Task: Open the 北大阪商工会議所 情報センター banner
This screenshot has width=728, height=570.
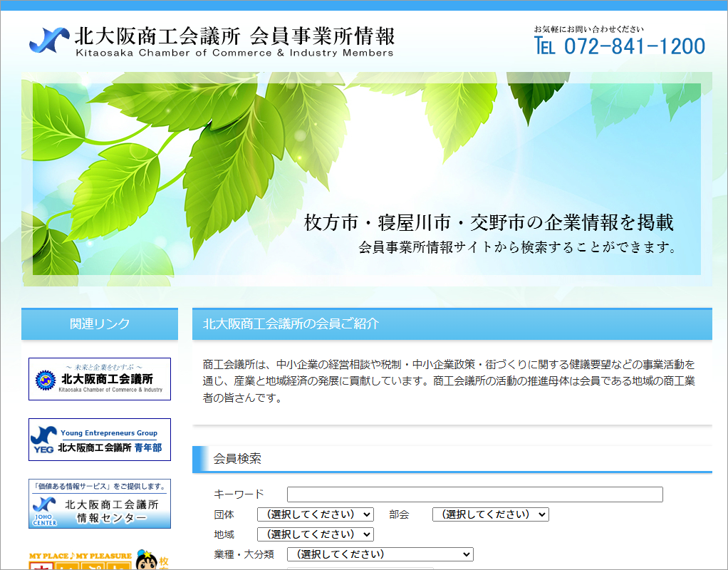Action: pyautogui.click(x=99, y=504)
